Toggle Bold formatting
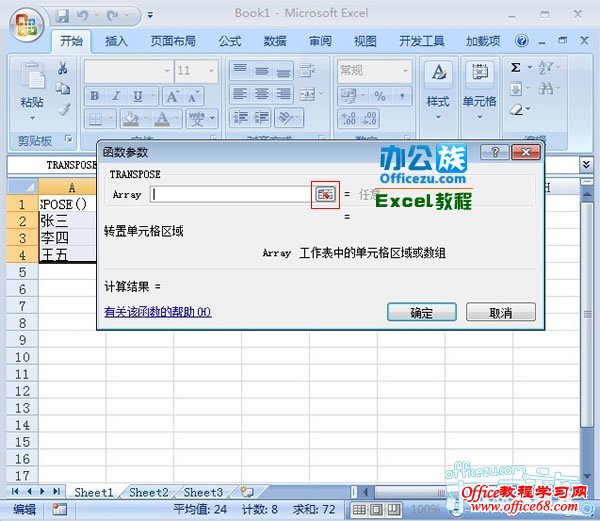The width and height of the screenshot is (600, 521). [x=95, y=96]
